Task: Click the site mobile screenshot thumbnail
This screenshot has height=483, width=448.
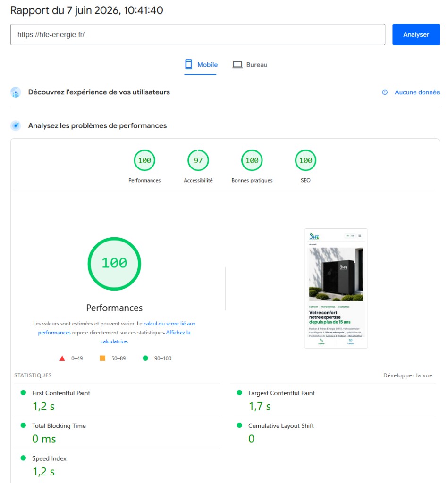Action: click(336, 288)
